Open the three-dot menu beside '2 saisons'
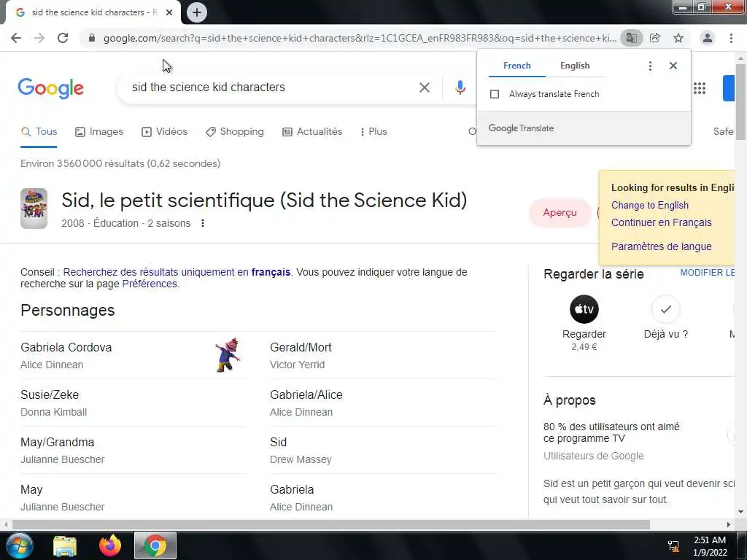This screenshot has height=560, width=747. (203, 223)
